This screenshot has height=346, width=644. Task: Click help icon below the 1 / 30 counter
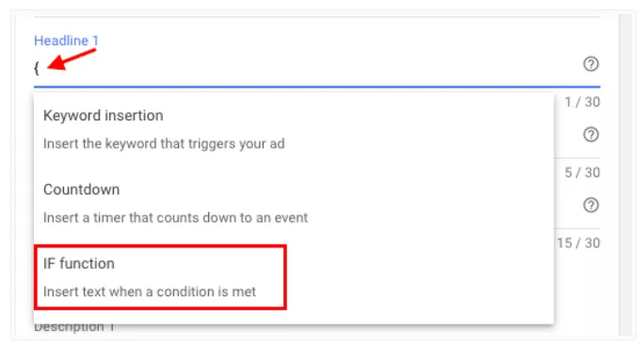pos(590,134)
